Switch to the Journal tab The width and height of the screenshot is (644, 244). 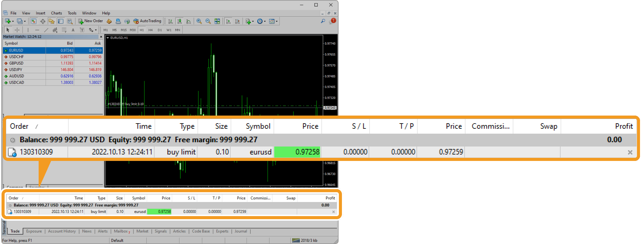pos(241,231)
